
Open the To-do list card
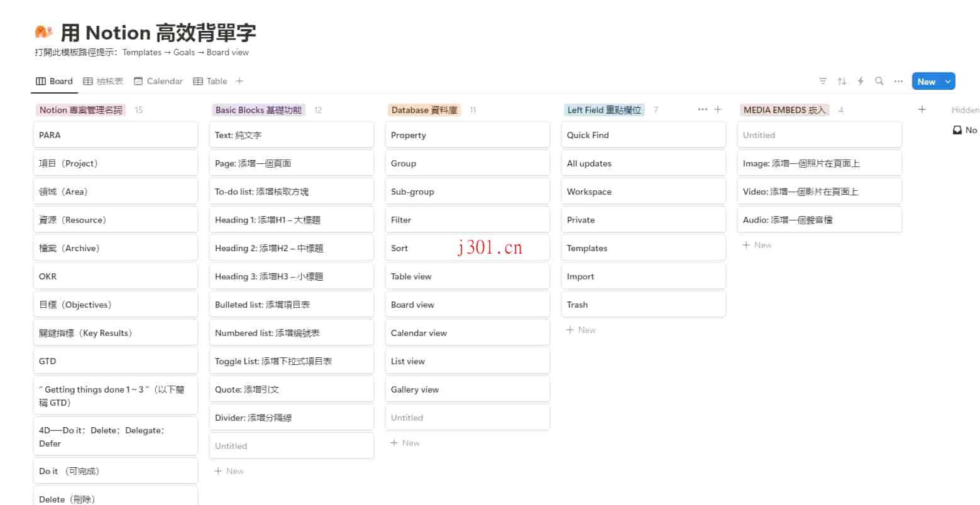pos(292,192)
